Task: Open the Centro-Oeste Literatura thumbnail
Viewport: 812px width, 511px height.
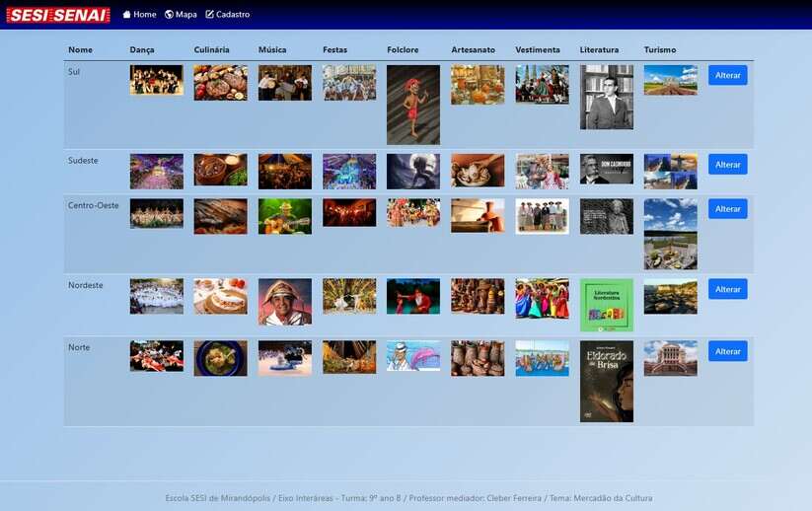Action: coord(607,216)
